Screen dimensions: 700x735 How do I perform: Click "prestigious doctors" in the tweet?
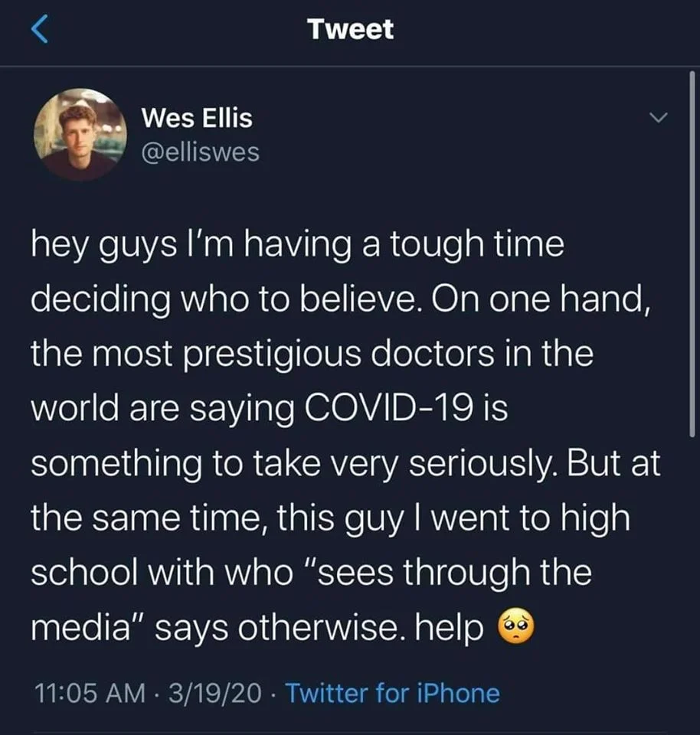click(x=340, y=354)
